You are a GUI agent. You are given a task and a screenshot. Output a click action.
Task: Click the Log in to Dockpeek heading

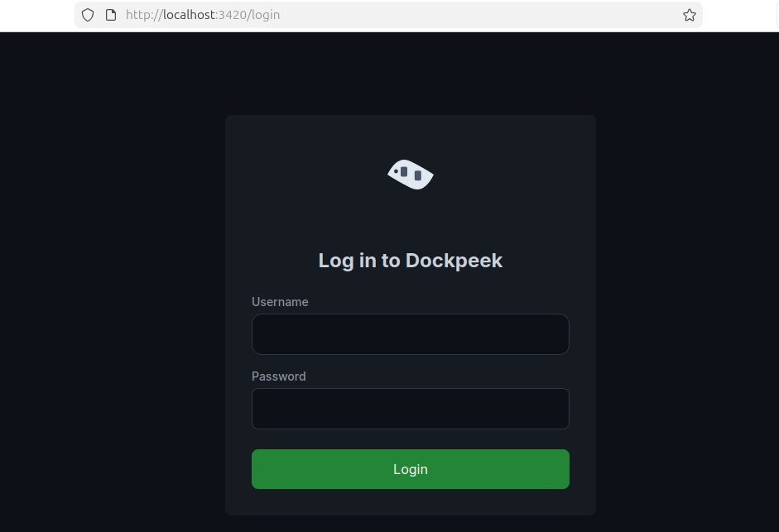pos(410,260)
